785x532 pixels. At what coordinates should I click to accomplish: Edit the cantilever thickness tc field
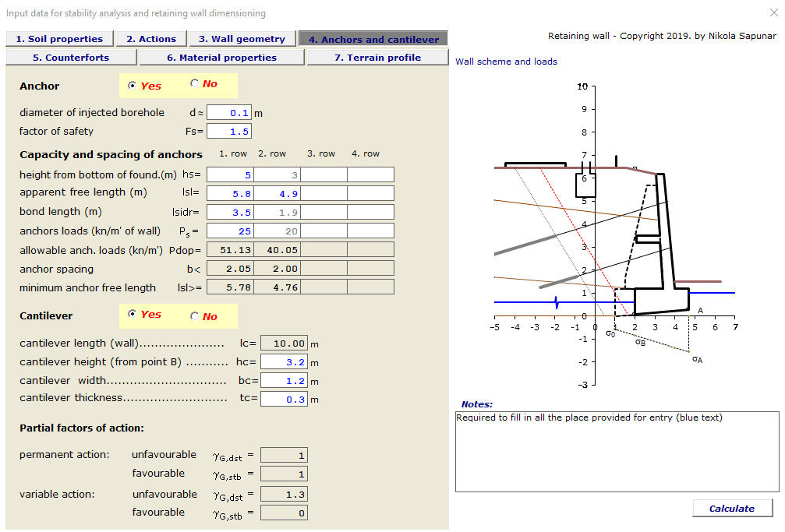[284, 399]
